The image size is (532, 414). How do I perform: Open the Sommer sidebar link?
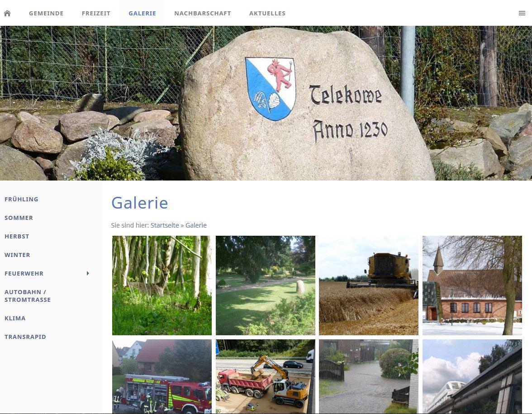pos(19,218)
